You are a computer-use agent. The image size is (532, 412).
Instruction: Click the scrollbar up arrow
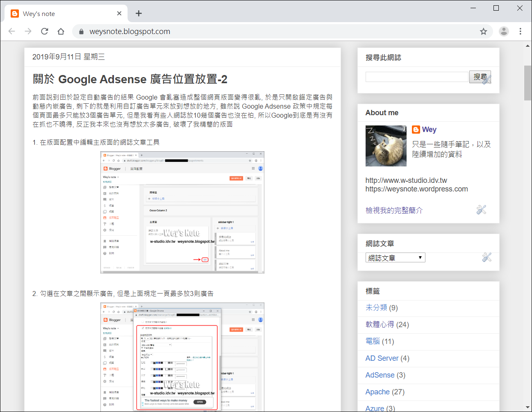pyautogui.click(x=527, y=46)
